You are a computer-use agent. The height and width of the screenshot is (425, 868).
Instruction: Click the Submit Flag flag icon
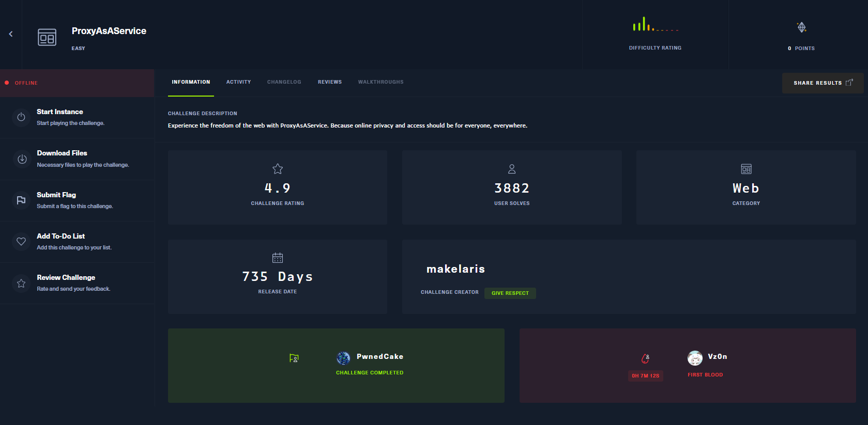click(21, 200)
